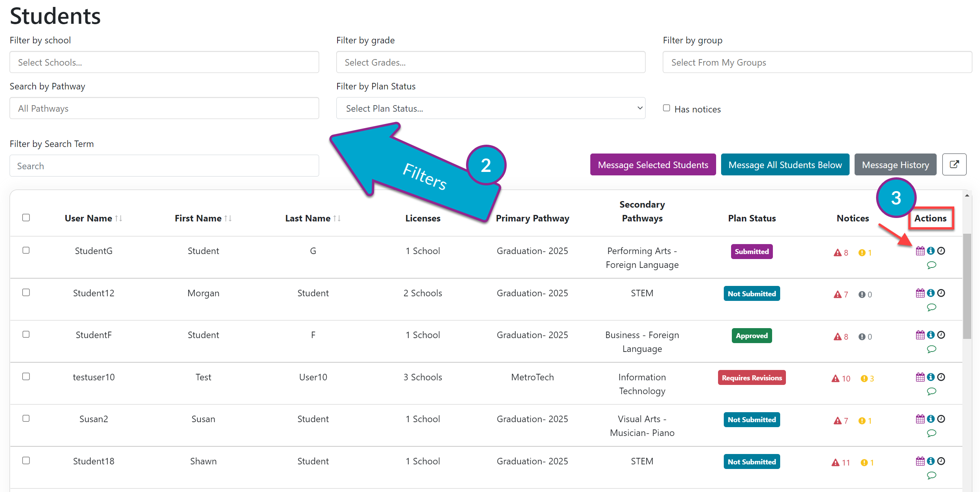980x492 pixels.
Task: Open the calendar icon for Susan2
Action: click(x=920, y=419)
